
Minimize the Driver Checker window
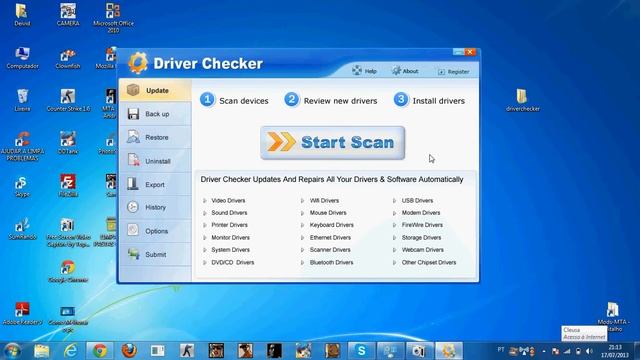pyautogui.click(x=458, y=52)
